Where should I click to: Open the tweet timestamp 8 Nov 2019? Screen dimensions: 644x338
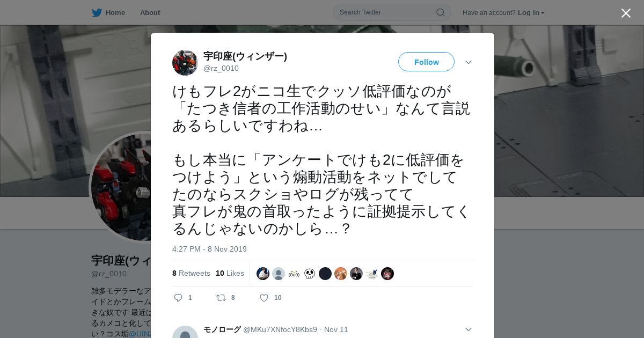pos(209,249)
